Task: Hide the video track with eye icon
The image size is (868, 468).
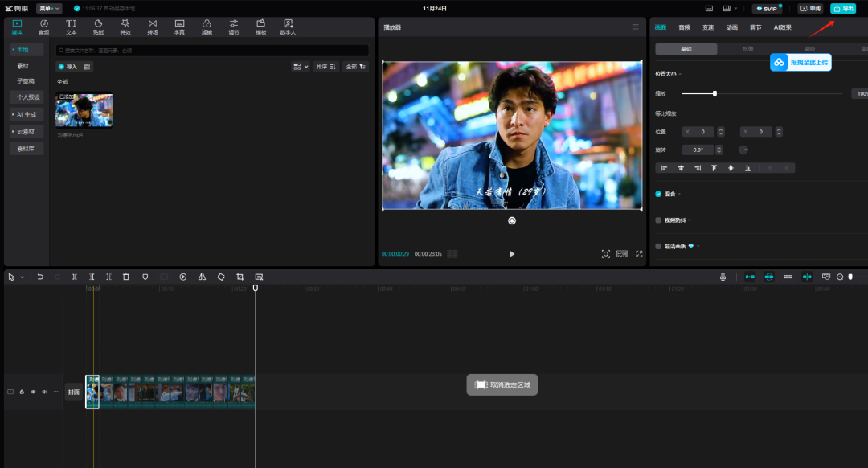Action: pos(33,392)
